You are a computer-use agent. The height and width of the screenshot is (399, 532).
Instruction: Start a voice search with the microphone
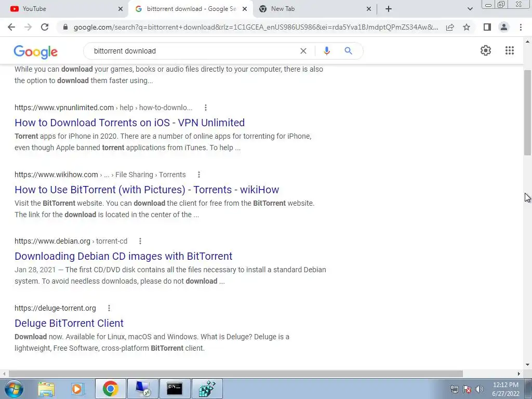pos(326,51)
